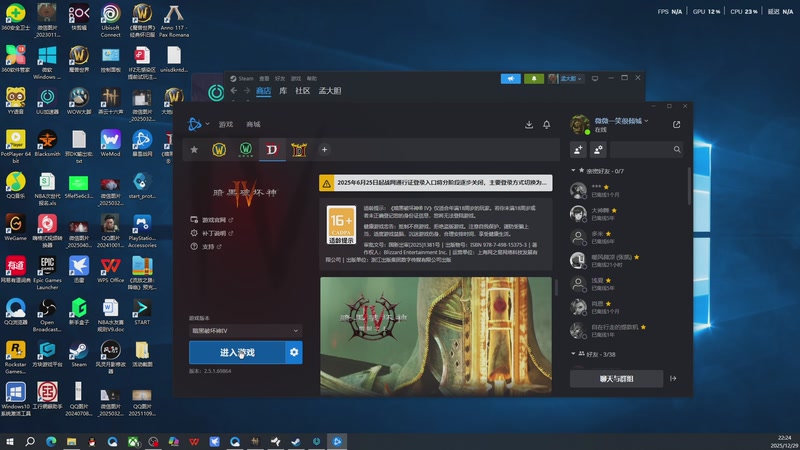Click the 聊天与群组 button

coord(616,379)
